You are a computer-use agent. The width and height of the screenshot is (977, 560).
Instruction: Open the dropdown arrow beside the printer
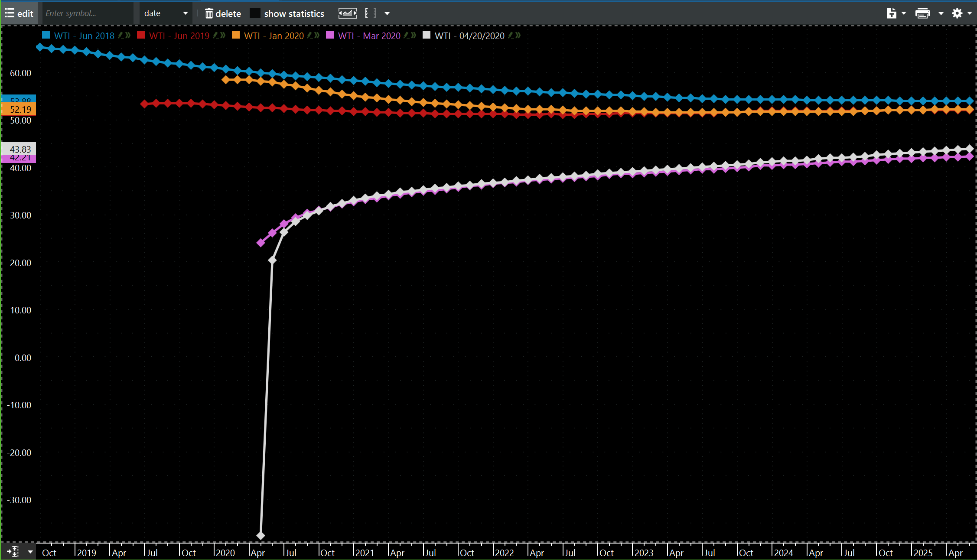click(x=941, y=13)
